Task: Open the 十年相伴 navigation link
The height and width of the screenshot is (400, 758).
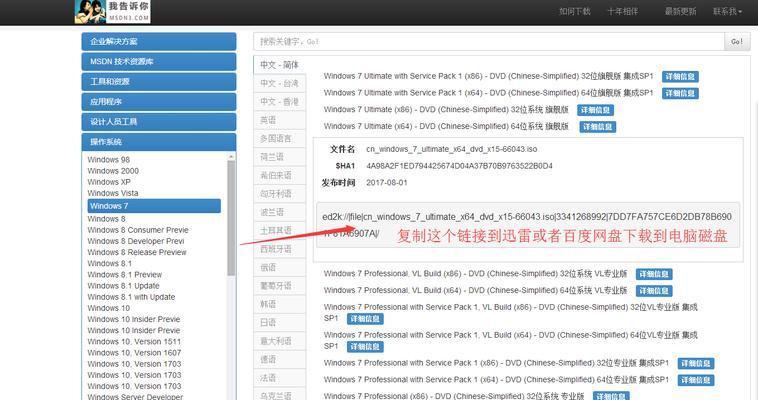Action: point(623,11)
